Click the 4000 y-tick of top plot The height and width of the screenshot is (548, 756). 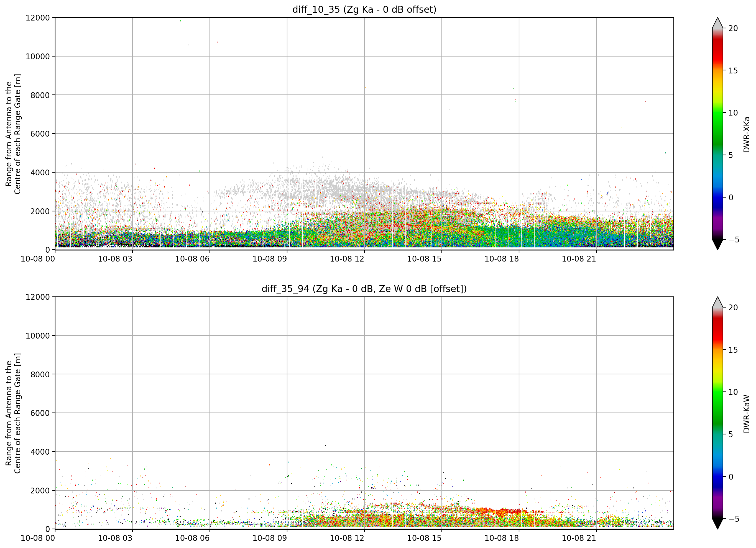click(x=40, y=172)
